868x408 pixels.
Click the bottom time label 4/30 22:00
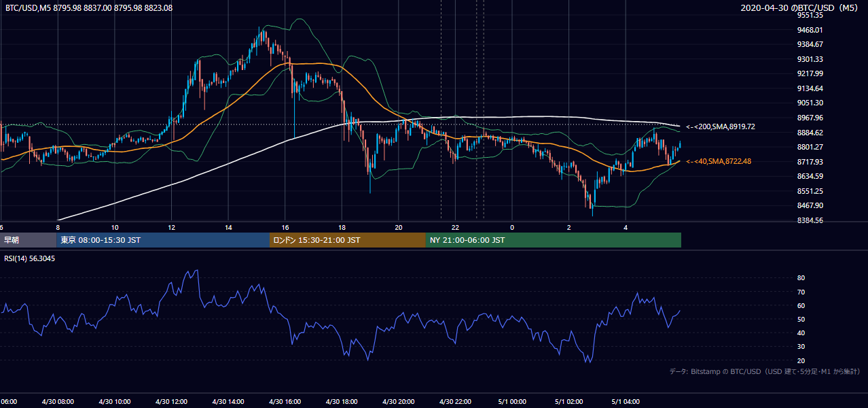click(455, 401)
